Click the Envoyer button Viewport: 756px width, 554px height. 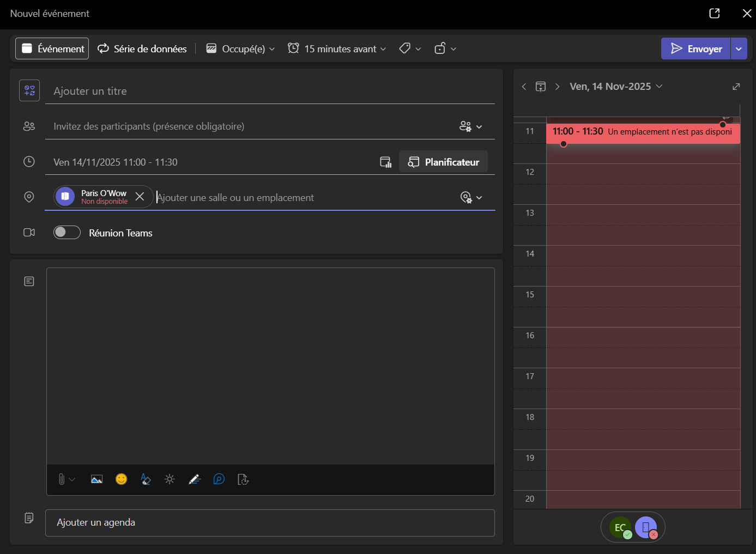[x=696, y=48]
